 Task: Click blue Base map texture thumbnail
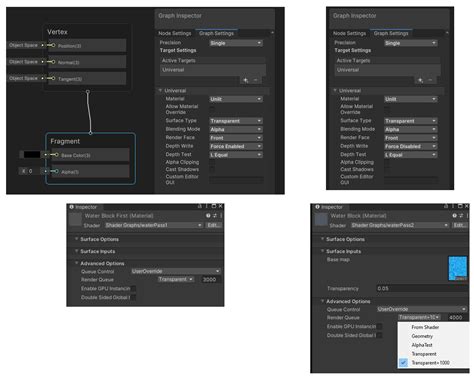(x=458, y=268)
